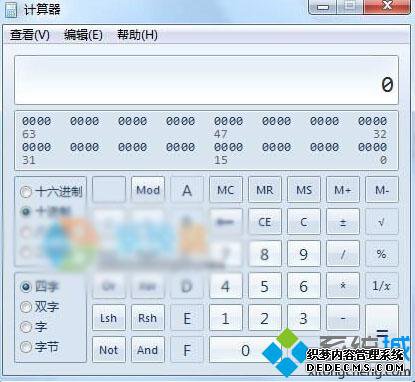Click the Lsh left shift button
415x382 pixels.
pyautogui.click(x=109, y=318)
